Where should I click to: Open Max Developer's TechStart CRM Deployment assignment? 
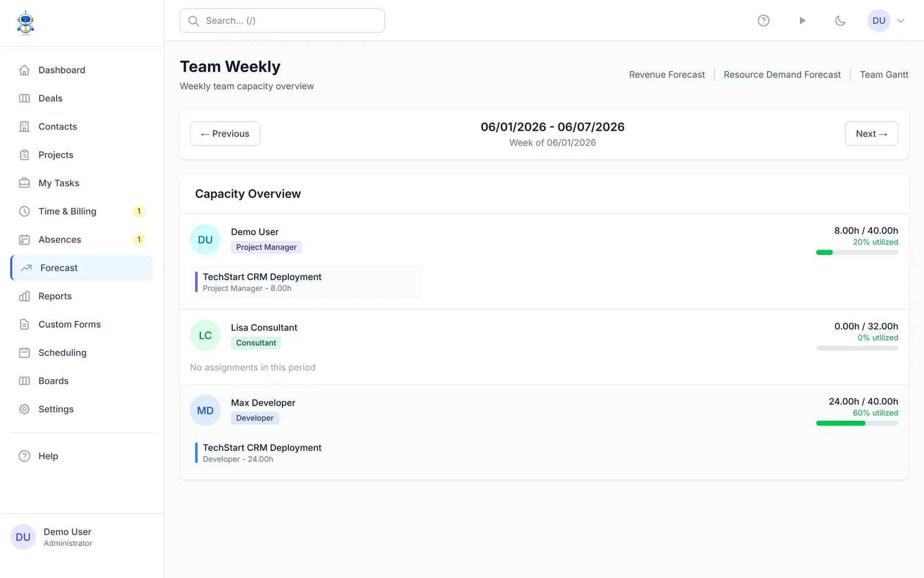[x=307, y=453]
